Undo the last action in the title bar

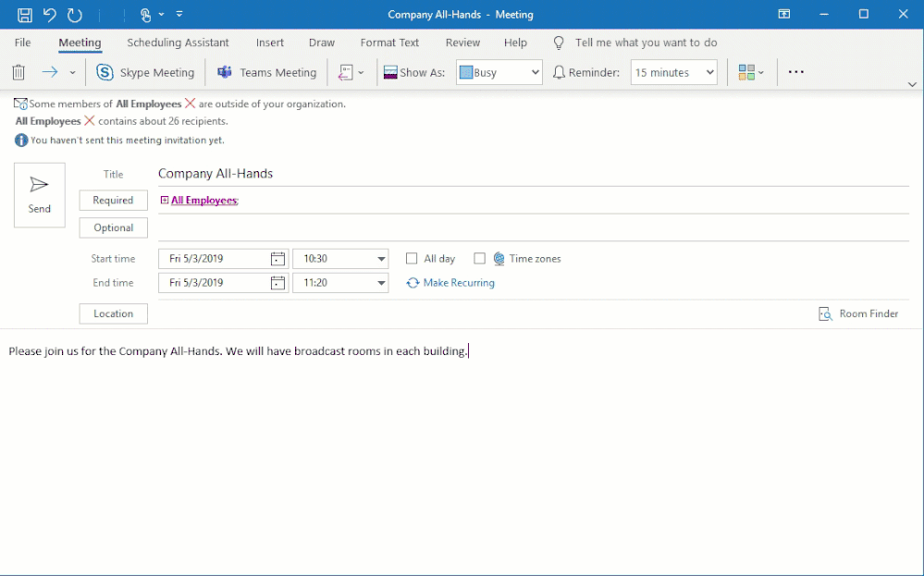pyautogui.click(x=50, y=15)
